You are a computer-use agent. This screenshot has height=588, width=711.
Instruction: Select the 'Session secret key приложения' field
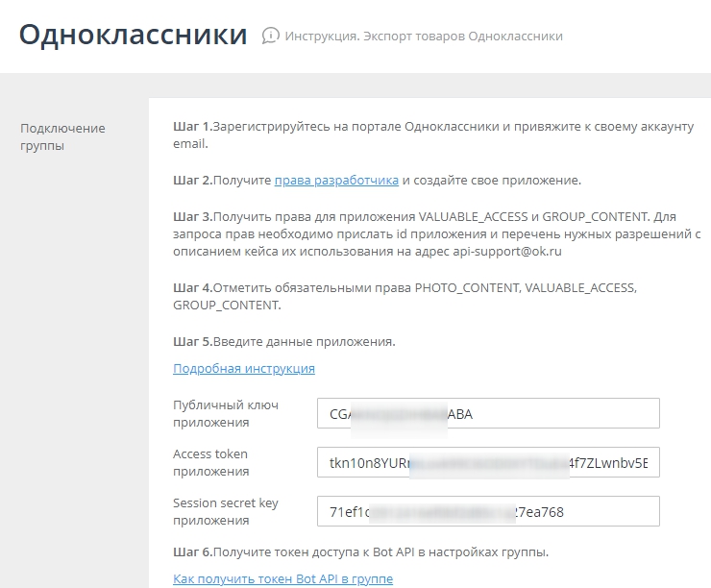coord(488,511)
